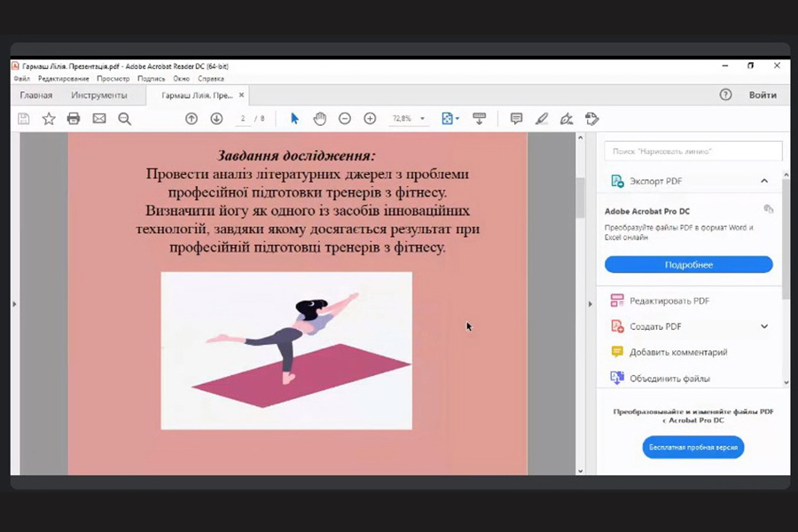Click the Бесплатная пробная версия button
This screenshot has height=532, width=798.
pos(692,448)
